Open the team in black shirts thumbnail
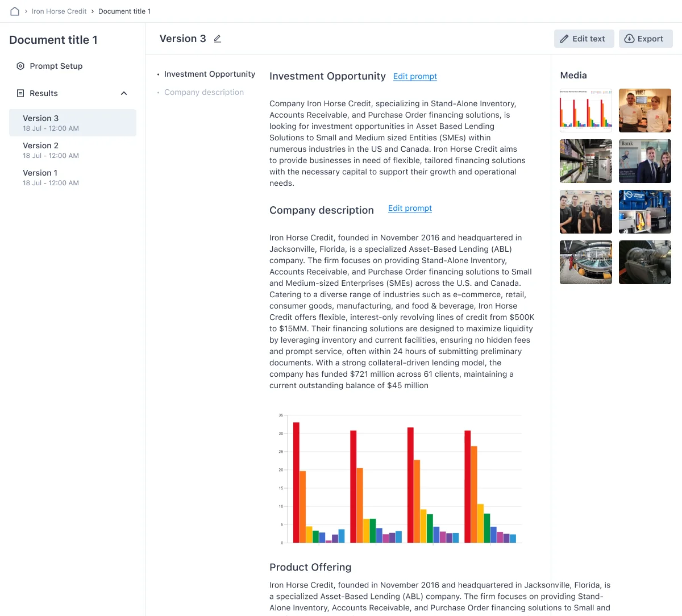682x616 pixels. [x=585, y=211]
